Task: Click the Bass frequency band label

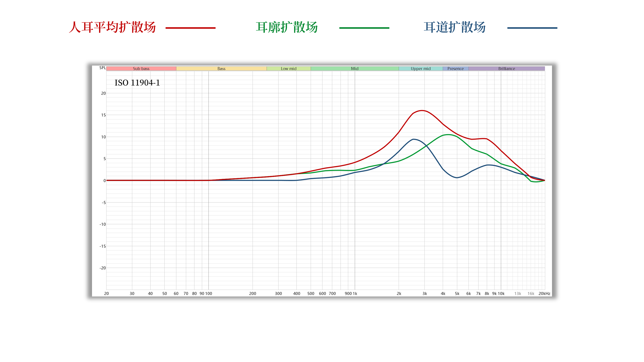Action: 221,69
